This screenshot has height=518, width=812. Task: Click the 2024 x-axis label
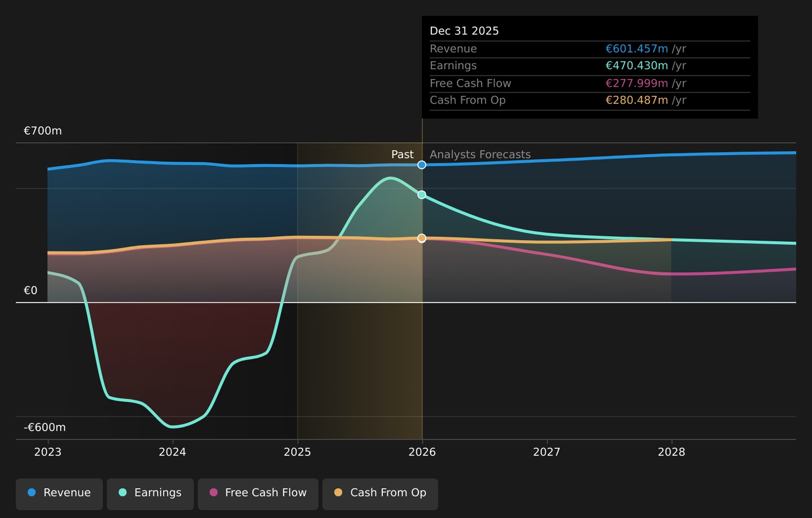click(x=173, y=452)
